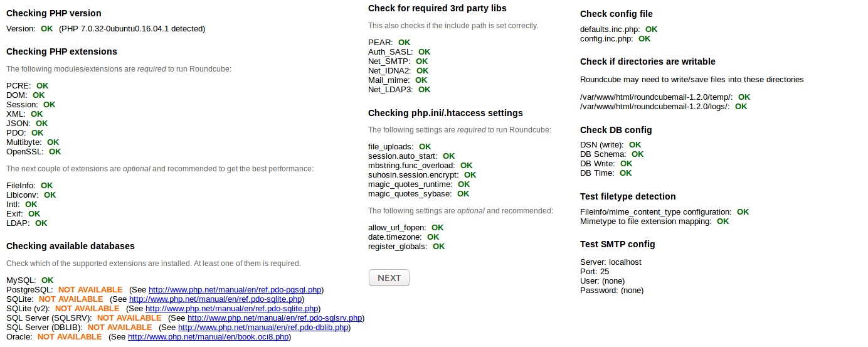Click the allow_url_fopen setting row
This screenshot has height=347, width=868.
pyautogui.click(x=406, y=227)
